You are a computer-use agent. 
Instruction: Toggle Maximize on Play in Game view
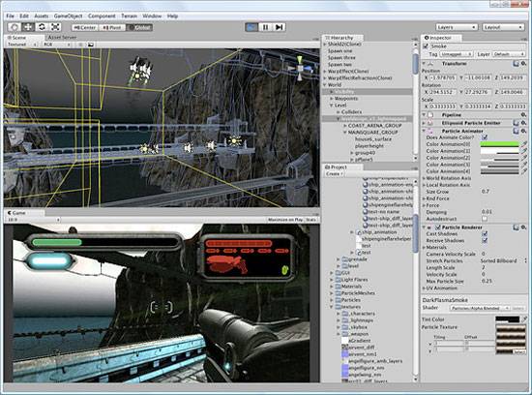point(285,220)
